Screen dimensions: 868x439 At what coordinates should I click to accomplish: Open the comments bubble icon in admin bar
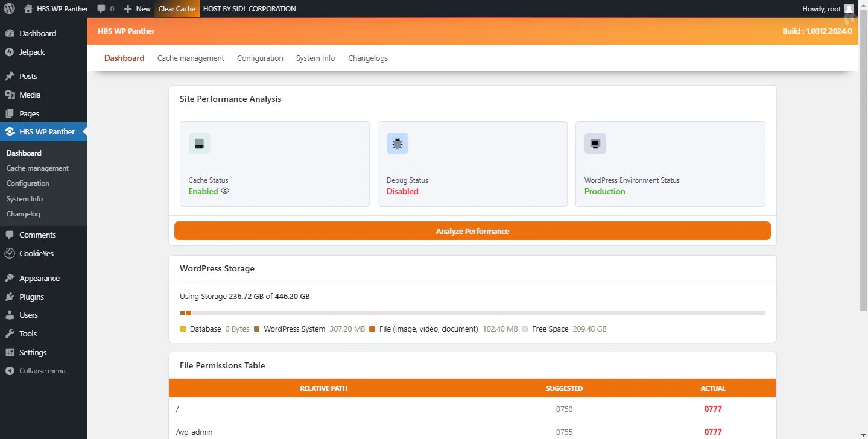tap(101, 9)
